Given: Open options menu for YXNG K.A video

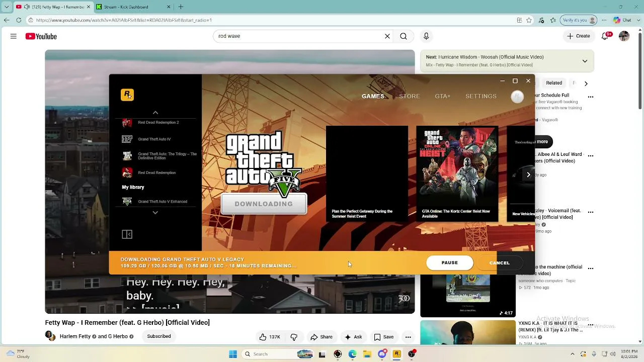Looking at the screenshot, I should (591, 324).
